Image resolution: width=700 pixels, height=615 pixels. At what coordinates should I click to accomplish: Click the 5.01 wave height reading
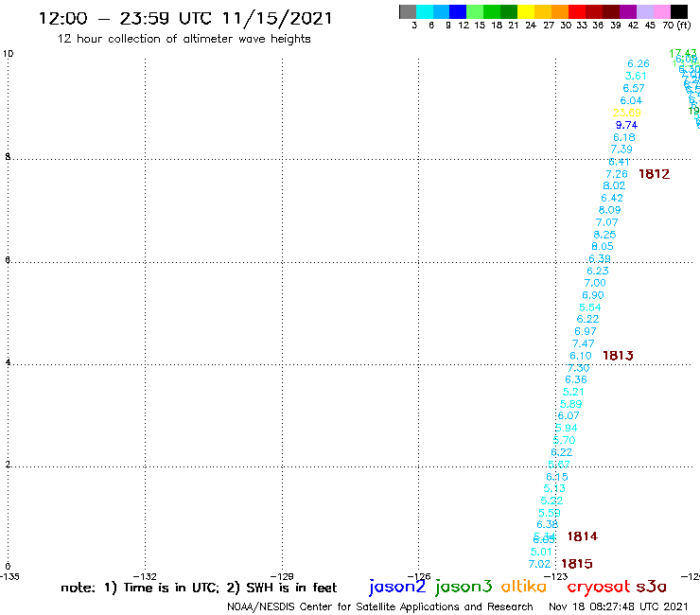541,552
